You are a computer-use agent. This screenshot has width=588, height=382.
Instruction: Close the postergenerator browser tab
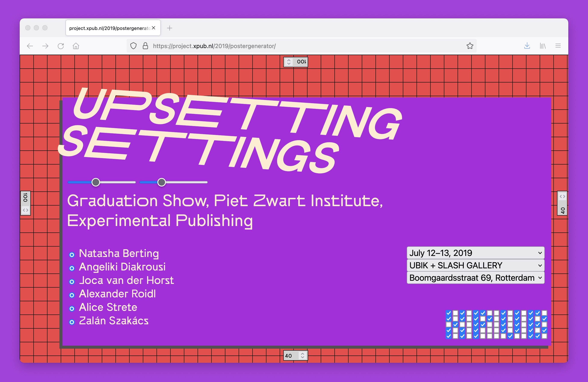[154, 28]
